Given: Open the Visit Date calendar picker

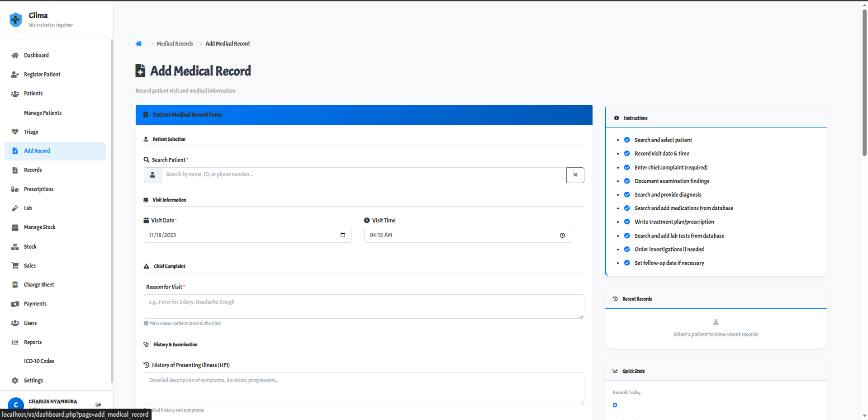Looking at the screenshot, I should pyautogui.click(x=343, y=235).
